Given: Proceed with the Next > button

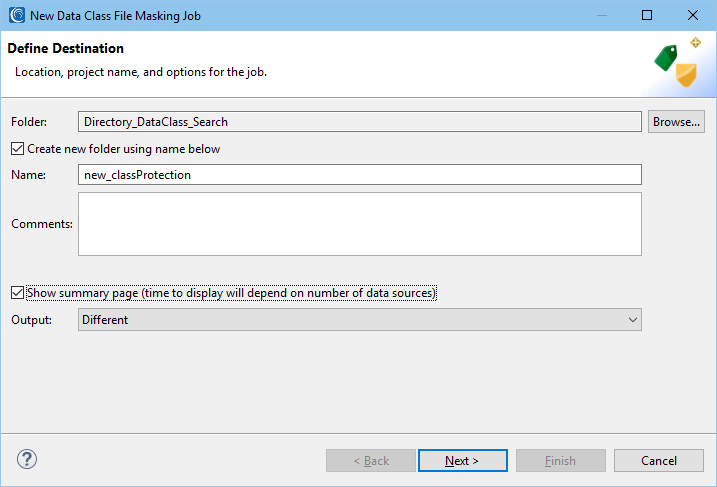Looking at the screenshot, I should point(463,460).
